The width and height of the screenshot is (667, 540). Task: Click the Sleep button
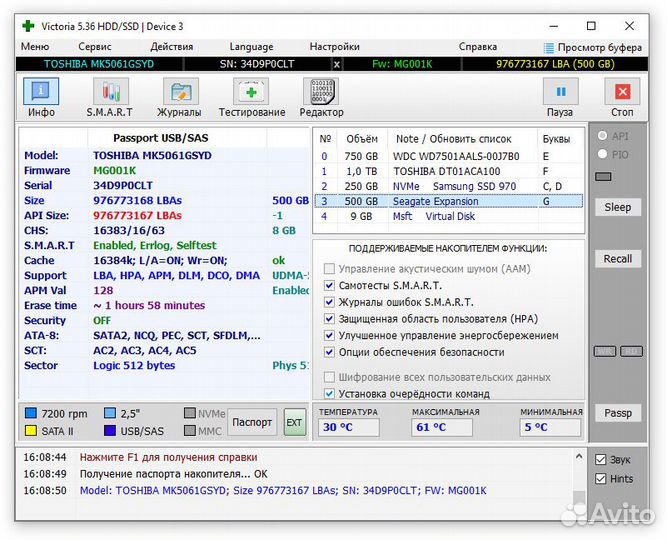point(618,207)
